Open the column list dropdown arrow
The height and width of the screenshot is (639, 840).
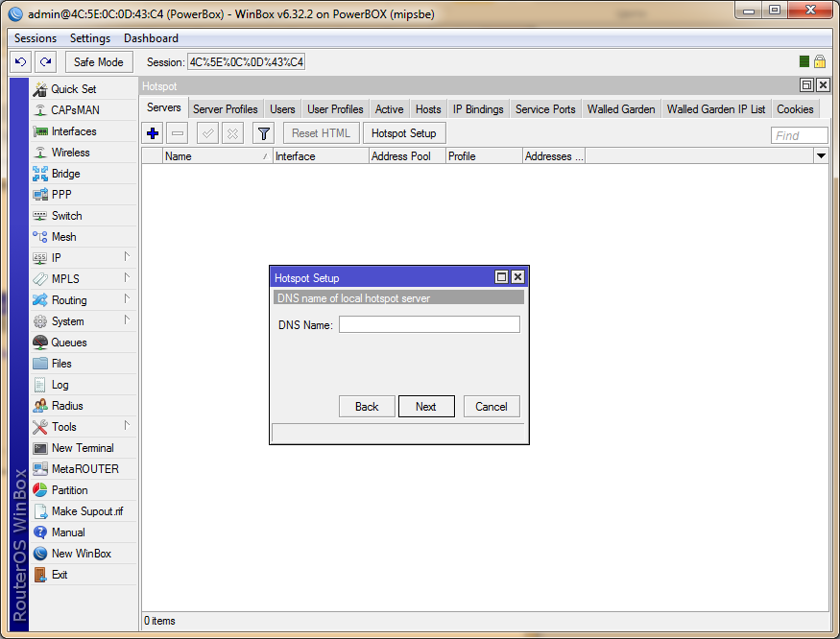pyautogui.click(x=821, y=155)
